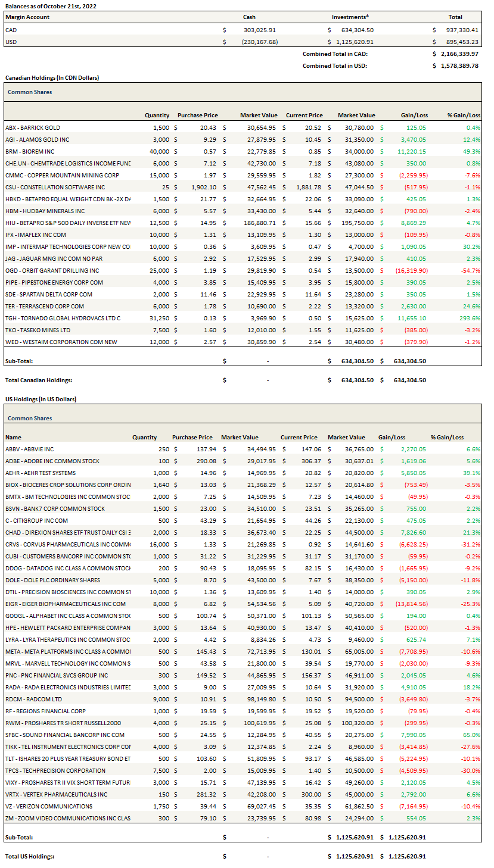Click the VRTX Vertex Pharmaceuticals current price 300.00

(306, 794)
